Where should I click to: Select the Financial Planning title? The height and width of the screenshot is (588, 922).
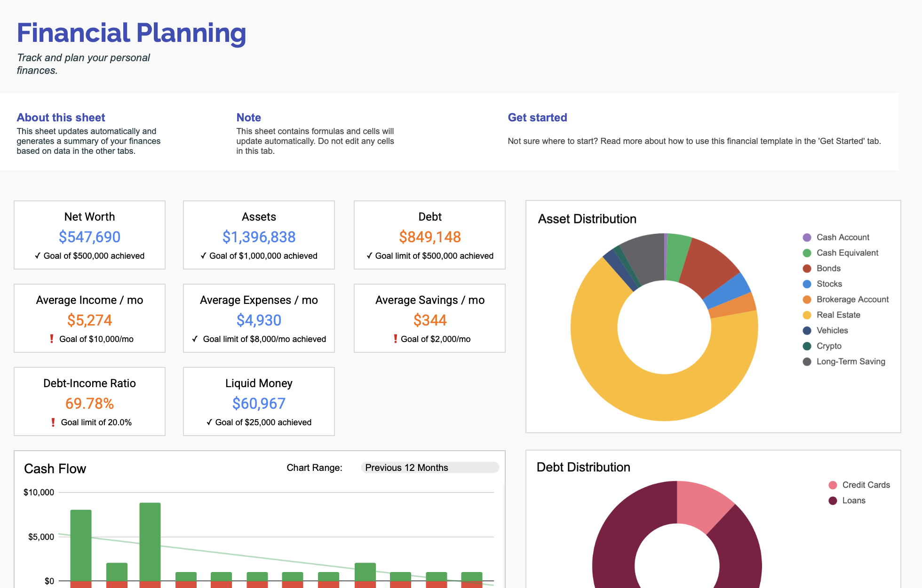point(131,33)
